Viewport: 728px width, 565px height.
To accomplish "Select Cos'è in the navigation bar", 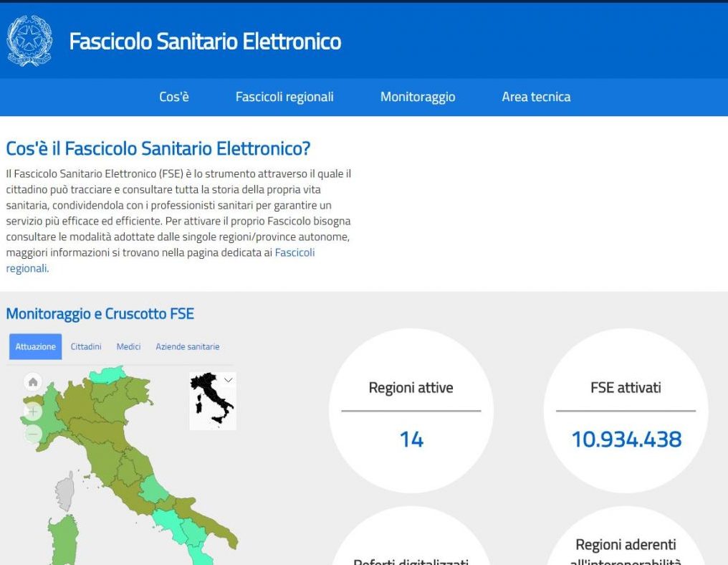I will click(x=174, y=97).
